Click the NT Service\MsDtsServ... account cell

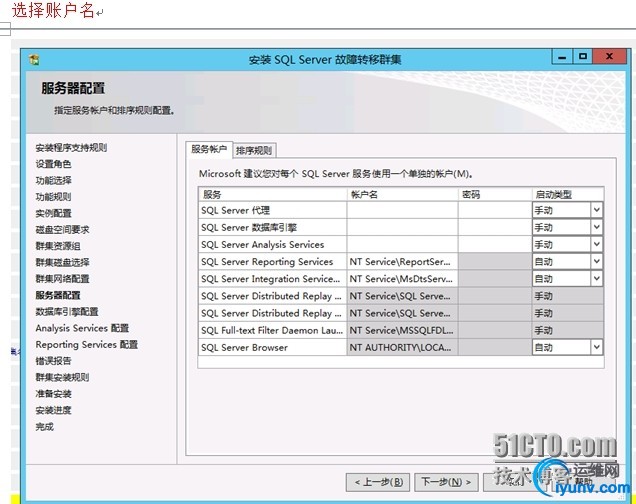coord(402,279)
